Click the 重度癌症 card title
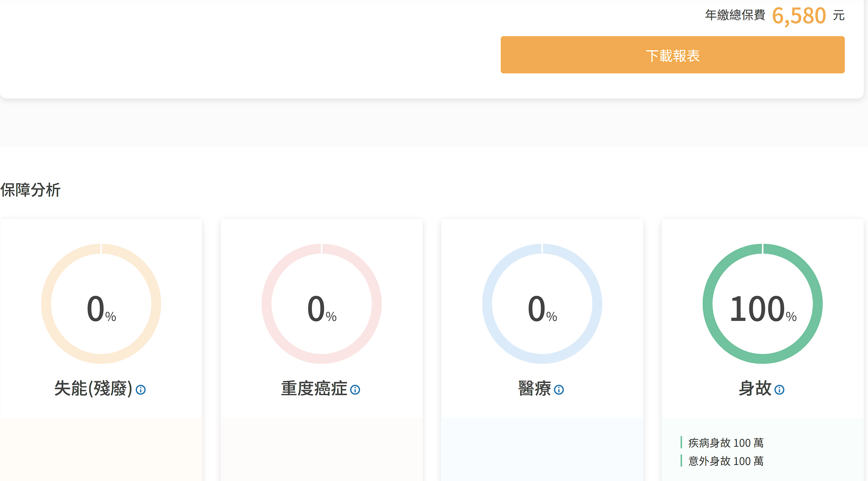This screenshot has width=868, height=481. pos(314,389)
